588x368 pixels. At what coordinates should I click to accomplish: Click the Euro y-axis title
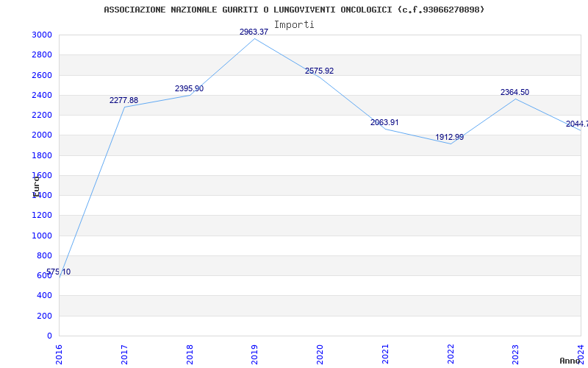36,185
